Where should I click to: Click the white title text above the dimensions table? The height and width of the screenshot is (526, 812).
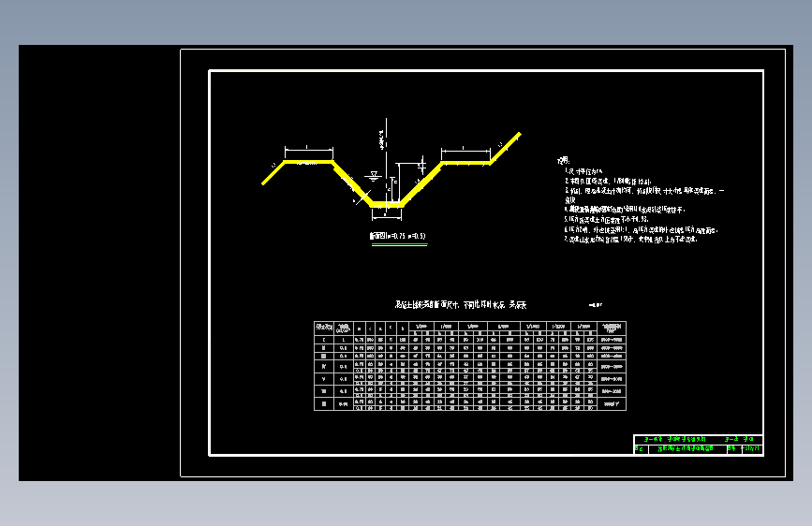(461, 305)
